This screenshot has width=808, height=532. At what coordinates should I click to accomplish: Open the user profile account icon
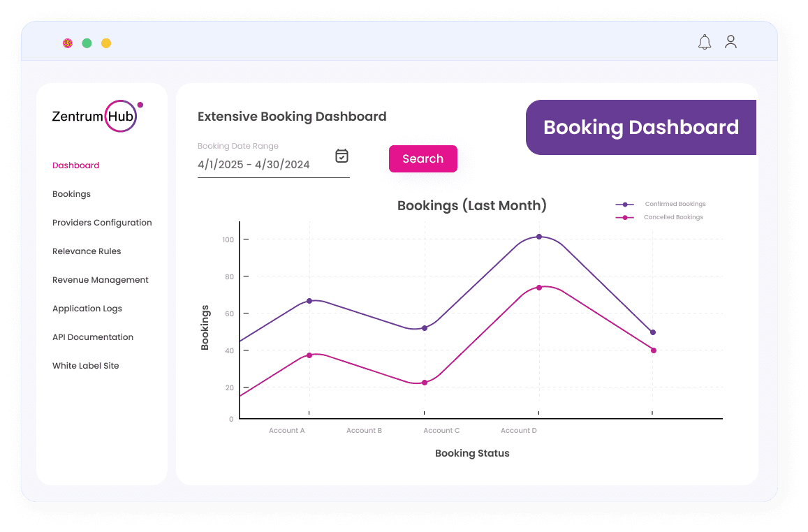[730, 42]
